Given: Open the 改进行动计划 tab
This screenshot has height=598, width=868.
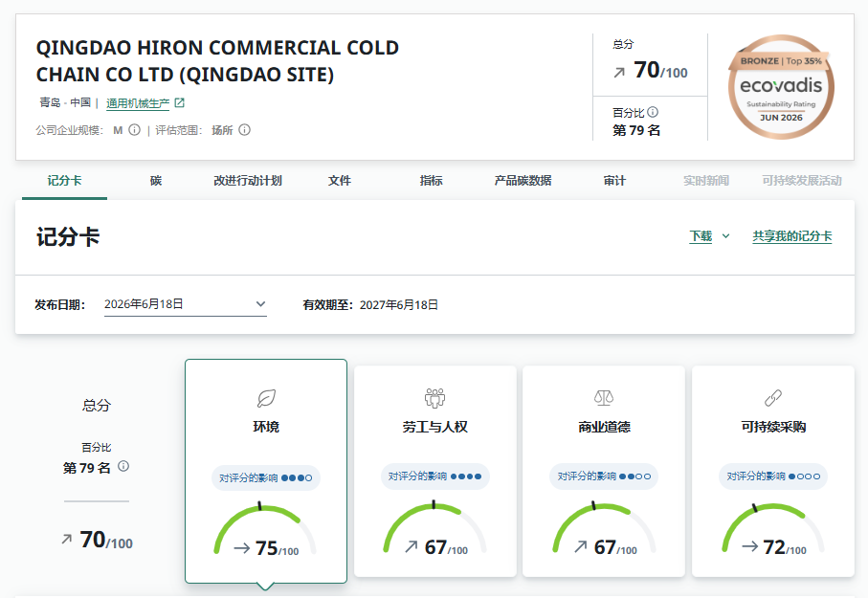Looking at the screenshot, I should coord(248,181).
